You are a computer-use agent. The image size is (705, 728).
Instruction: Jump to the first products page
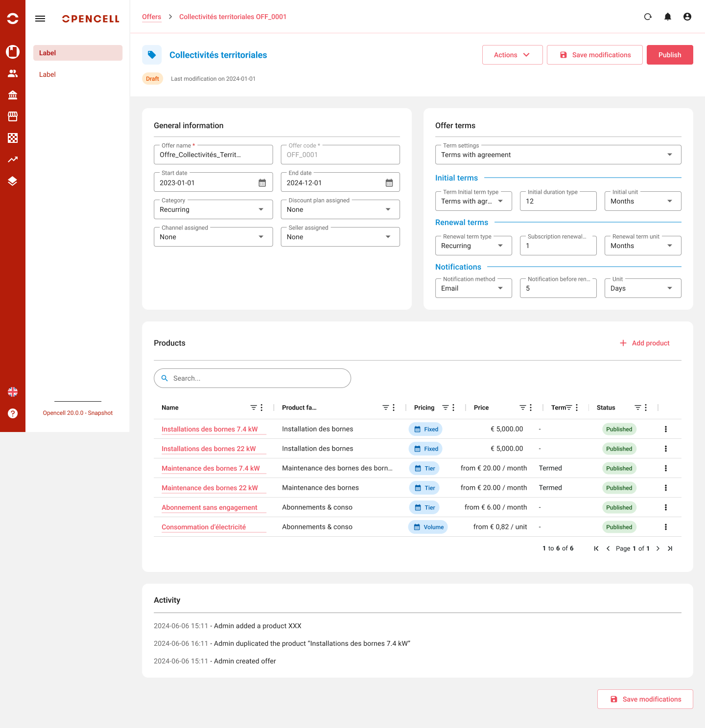596,548
